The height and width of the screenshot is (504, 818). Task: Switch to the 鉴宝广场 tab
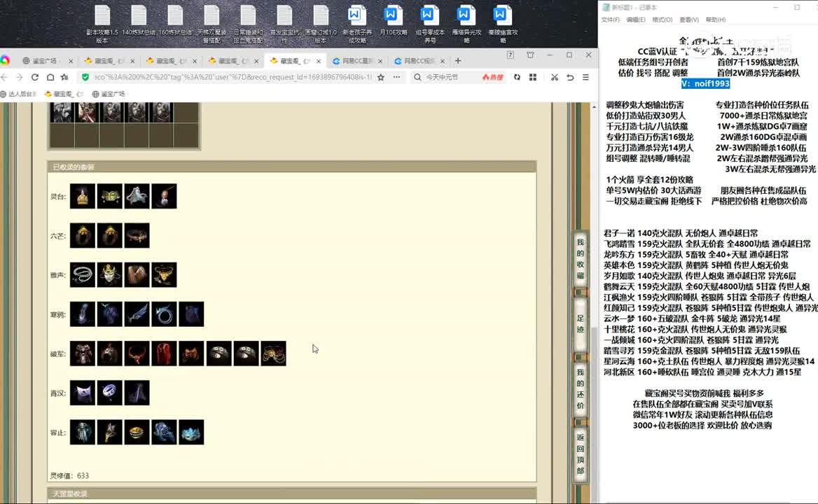tap(45, 61)
